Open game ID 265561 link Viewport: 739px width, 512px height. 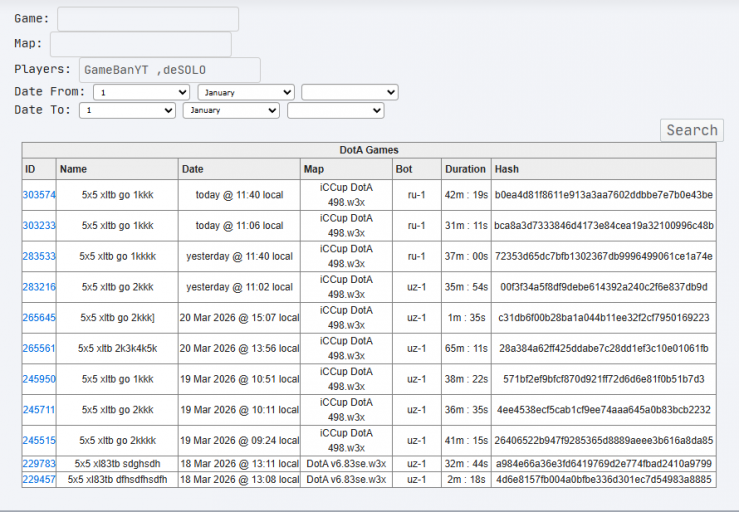click(x=39, y=348)
